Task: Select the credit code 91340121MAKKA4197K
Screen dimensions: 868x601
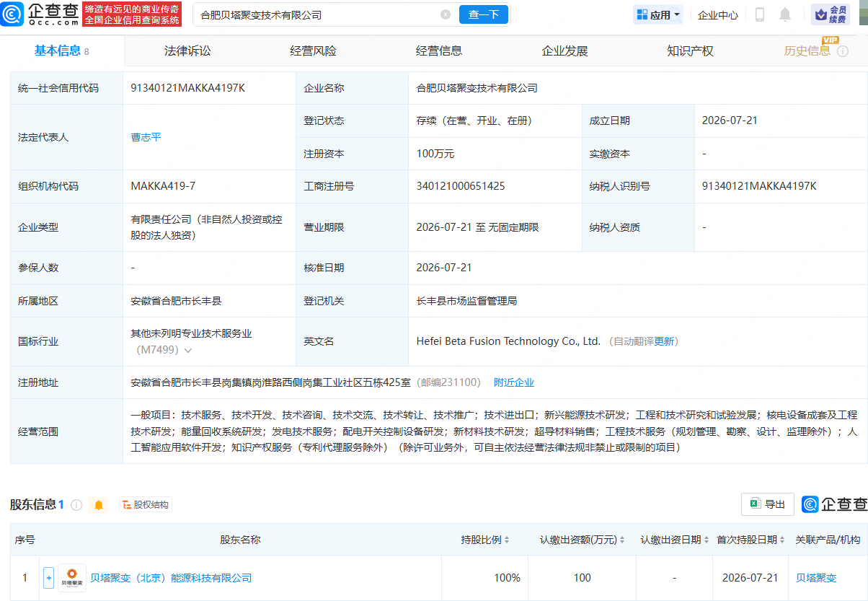Action: coord(188,88)
